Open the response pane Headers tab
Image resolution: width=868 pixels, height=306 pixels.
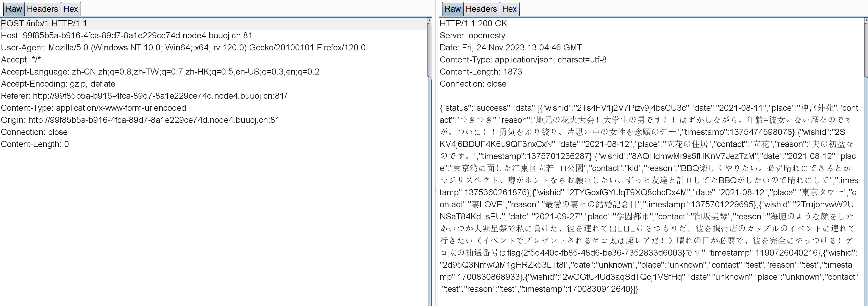point(481,9)
